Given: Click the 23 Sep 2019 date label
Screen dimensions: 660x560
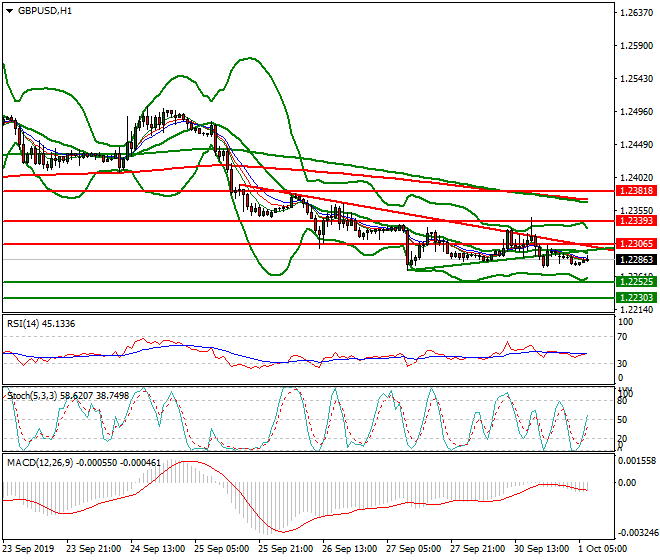Looking at the screenshot, I should coord(28,549).
